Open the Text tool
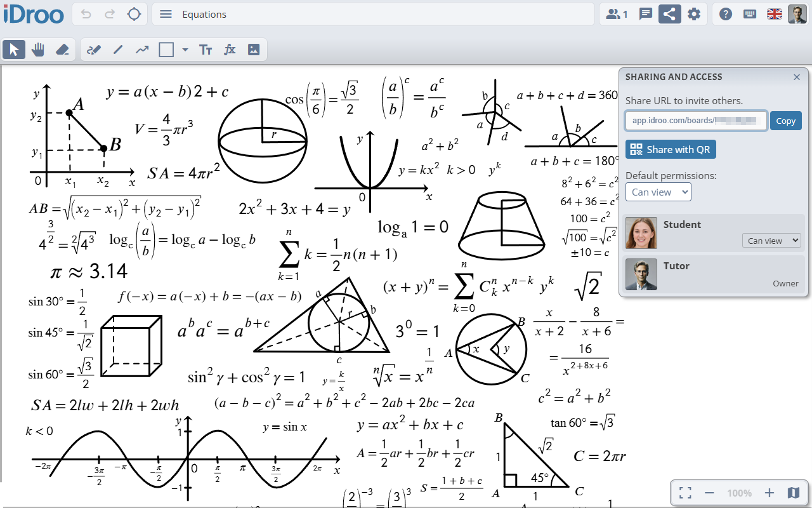 click(x=205, y=49)
